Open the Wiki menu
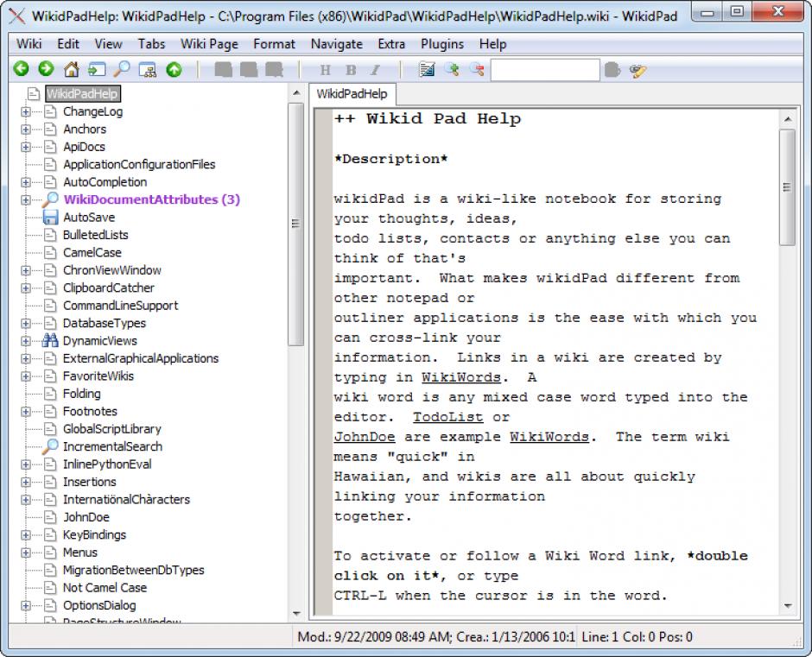Viewport: 812px width, 657px height. click(29, 44)
